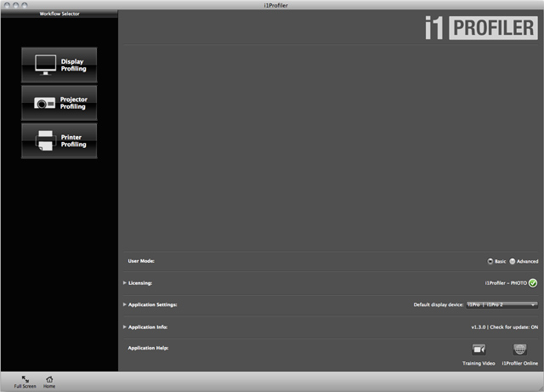Select the Advanced user mode
This screenshot has height=392, width=544.
[512, 261]
